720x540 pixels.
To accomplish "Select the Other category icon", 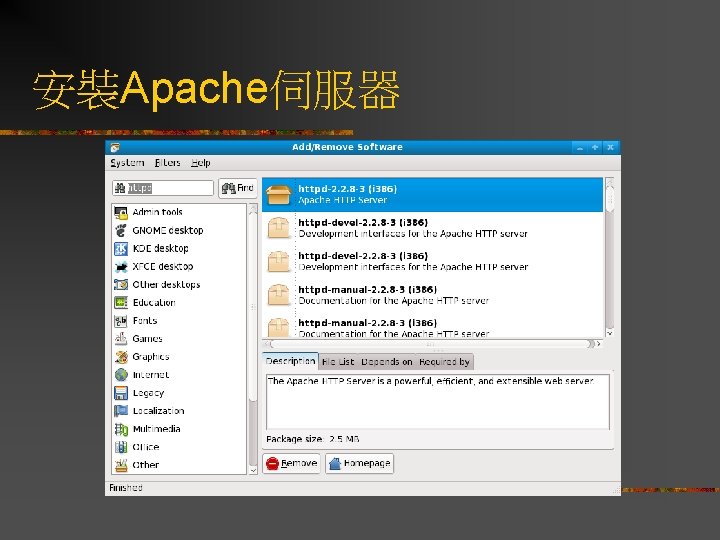I will pyautogui.click(x=121, y=465).
